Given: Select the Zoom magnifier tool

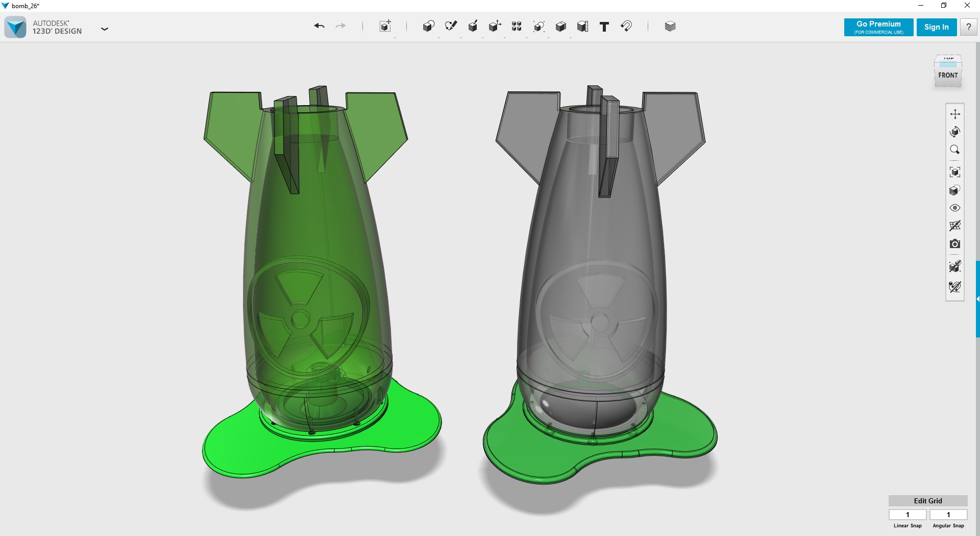Looking at the screenshot, I should coord(955,150).
